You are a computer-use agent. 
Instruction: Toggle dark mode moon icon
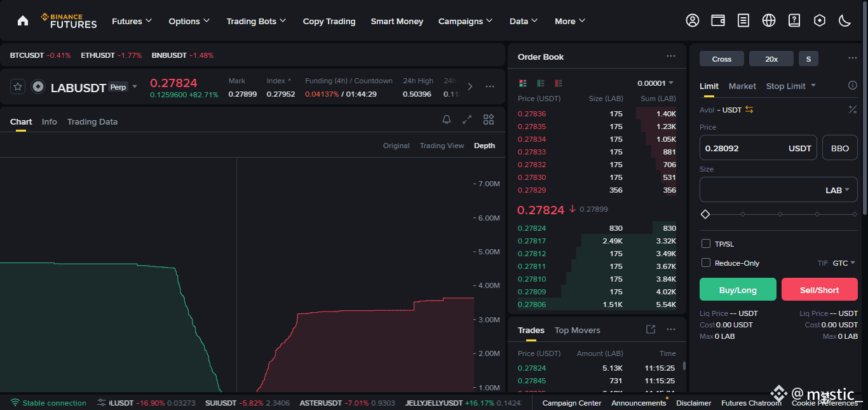(x=845, y=20)
